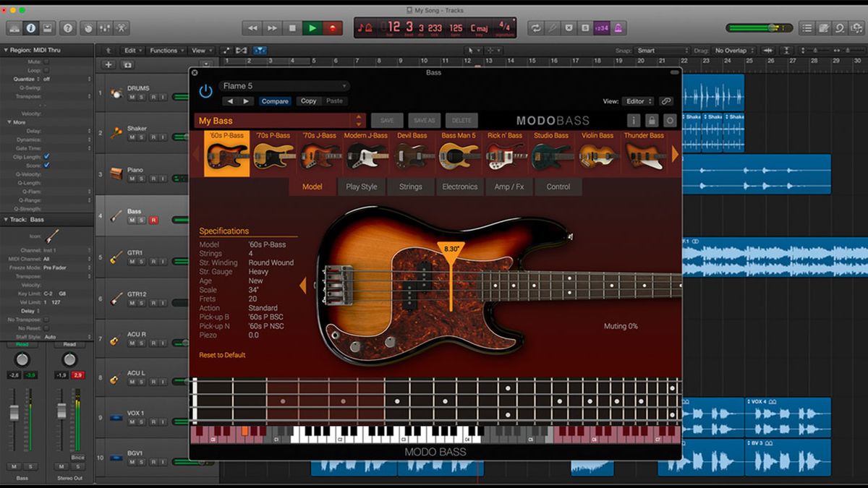Open the Mixer faders icon
The image size is (868, 488).
106,28
